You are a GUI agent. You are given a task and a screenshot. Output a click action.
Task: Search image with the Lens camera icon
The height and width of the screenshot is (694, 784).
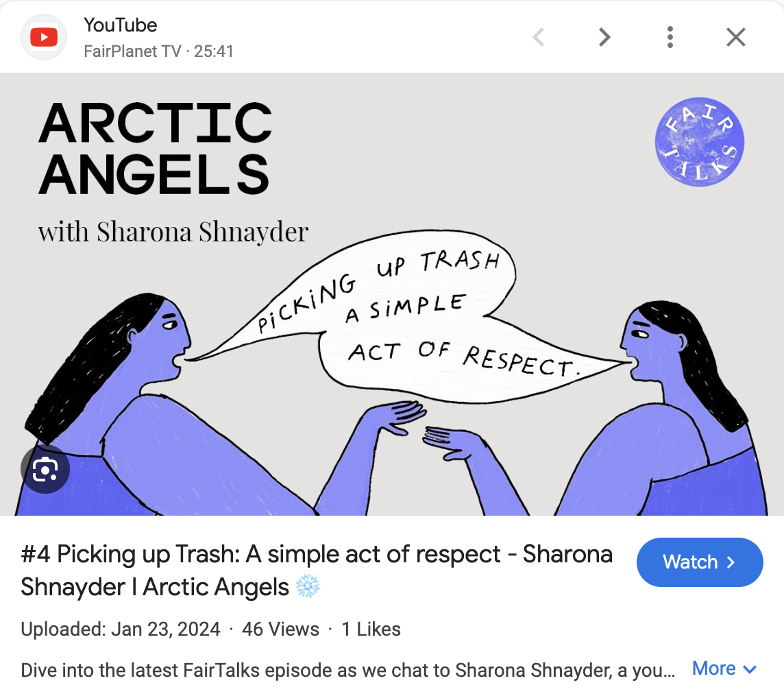point(45,469)
